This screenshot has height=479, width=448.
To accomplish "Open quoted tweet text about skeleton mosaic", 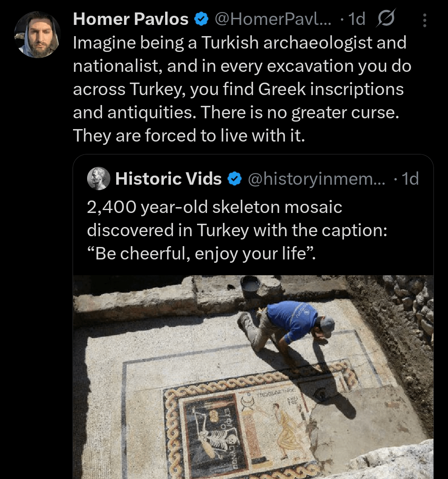I will 237,230.
